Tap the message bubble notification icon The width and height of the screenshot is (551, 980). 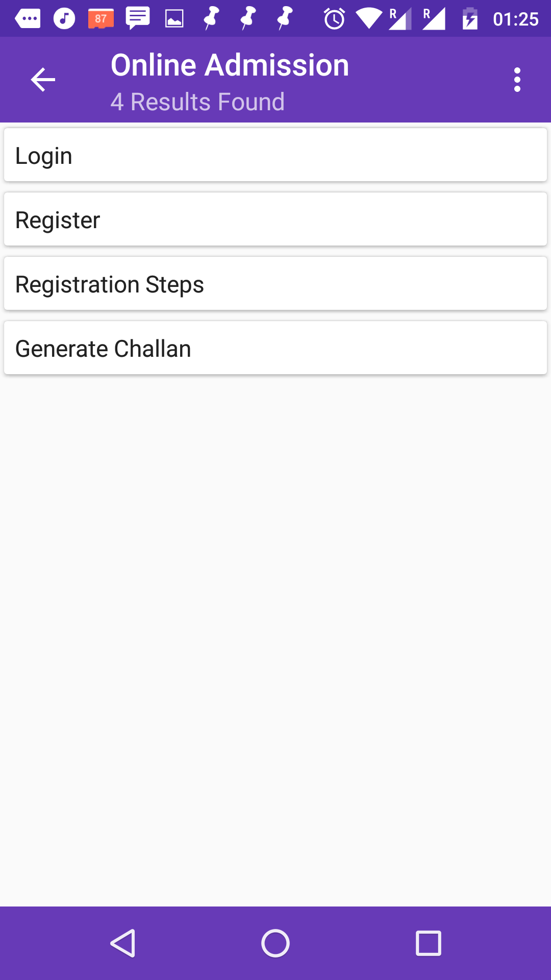point(138,18)
